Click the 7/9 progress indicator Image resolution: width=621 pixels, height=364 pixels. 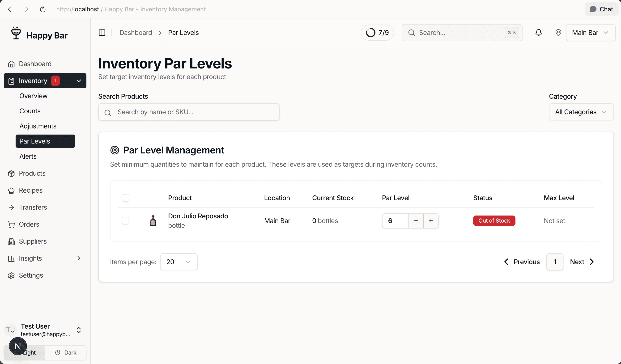(377, 32)
